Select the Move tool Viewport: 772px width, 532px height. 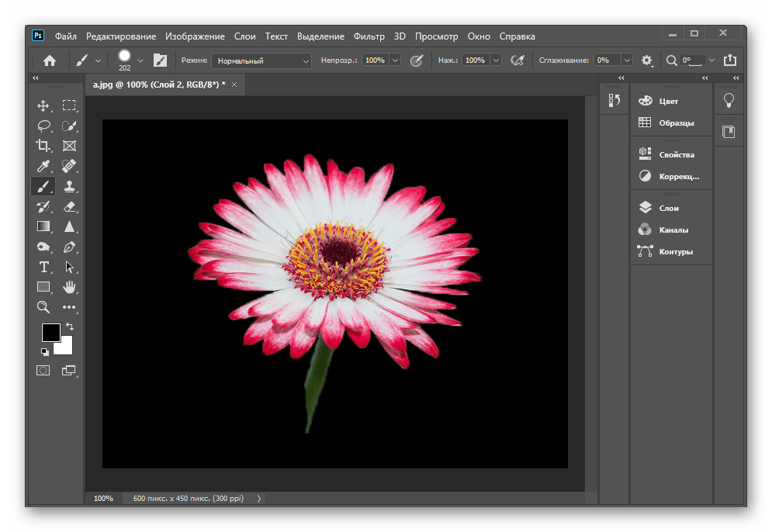pyautogui.click(x=43, y=105)
